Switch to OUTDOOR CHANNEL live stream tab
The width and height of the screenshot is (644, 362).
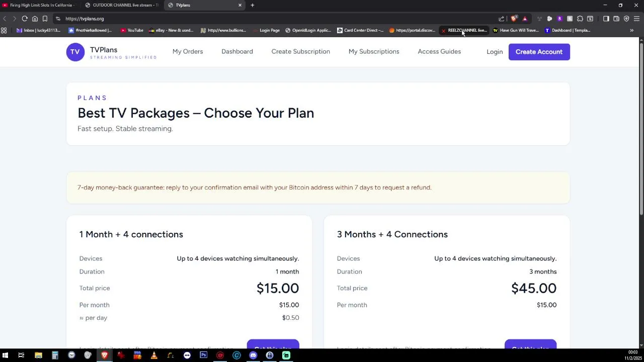pyautogui.click(x=123, y=5)
